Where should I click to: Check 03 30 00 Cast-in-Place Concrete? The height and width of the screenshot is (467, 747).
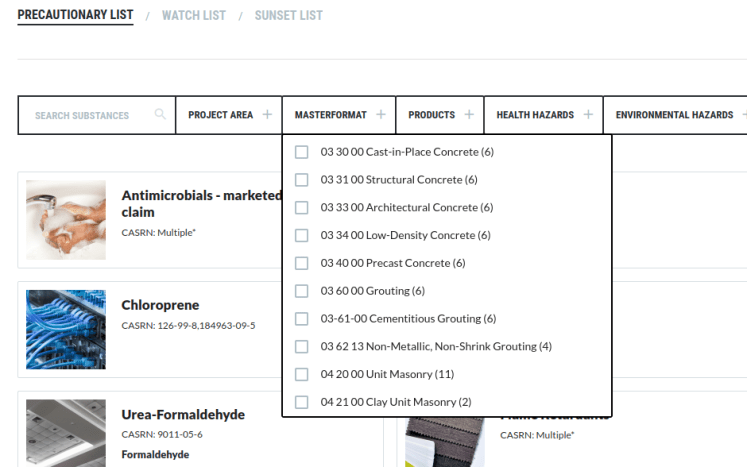[302, 152]
